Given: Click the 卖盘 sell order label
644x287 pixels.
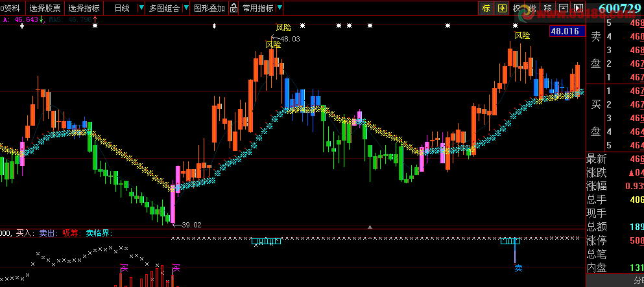Looking at the screenshot, I should click(595, 50).
